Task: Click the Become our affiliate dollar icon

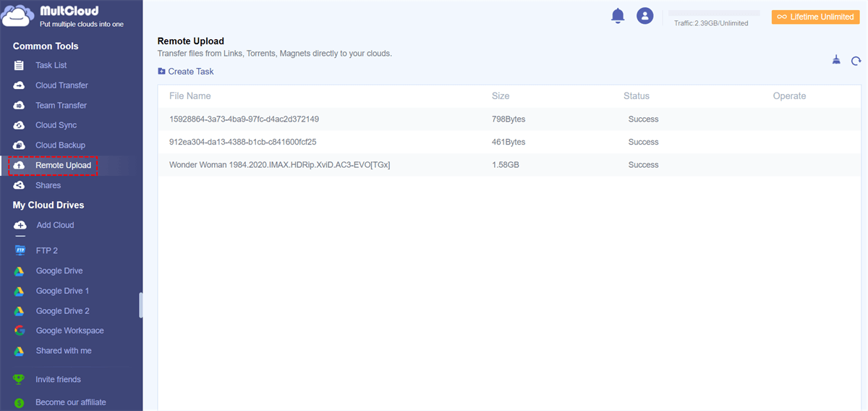Action: click(x=20, y=402)
